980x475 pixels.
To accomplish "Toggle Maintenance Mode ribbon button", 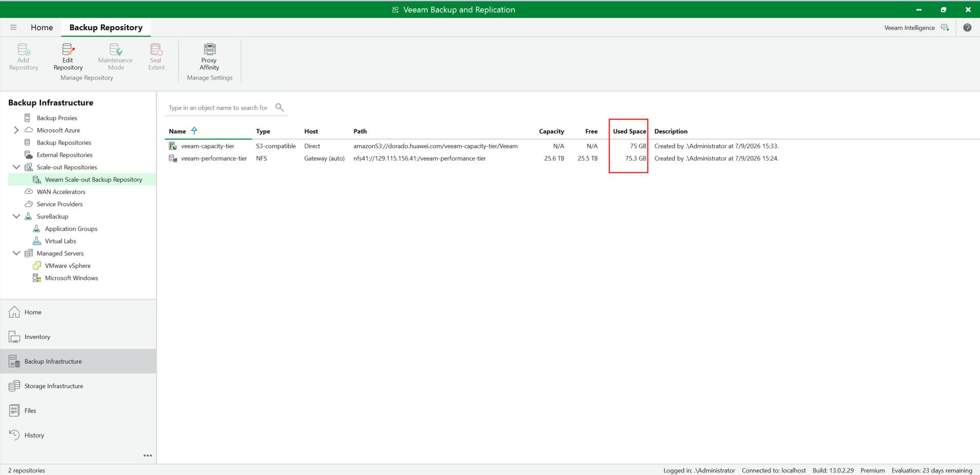I will tap(115, 57).
